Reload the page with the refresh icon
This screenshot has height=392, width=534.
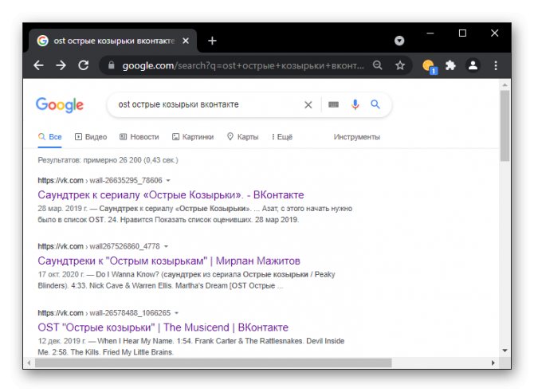[84, 65]
